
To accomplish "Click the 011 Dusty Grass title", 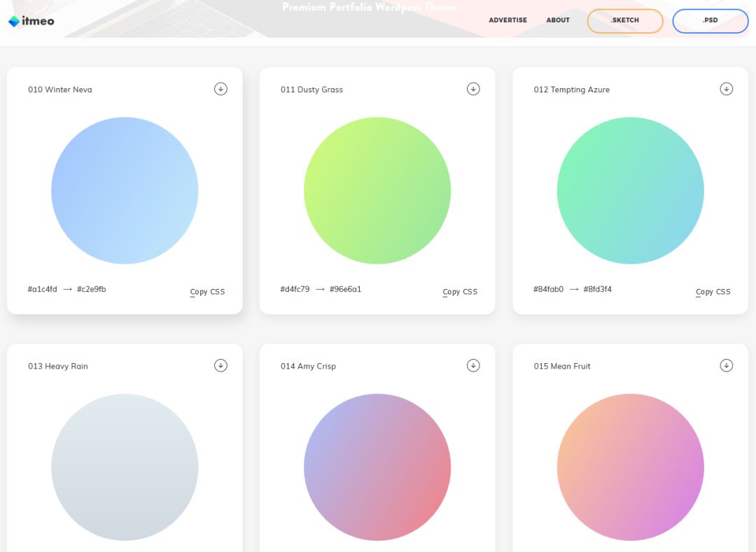I will tap(311, 90).
